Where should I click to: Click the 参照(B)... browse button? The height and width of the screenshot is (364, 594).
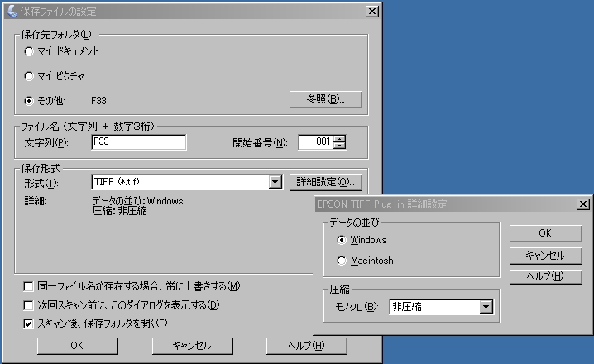(325, 99)
